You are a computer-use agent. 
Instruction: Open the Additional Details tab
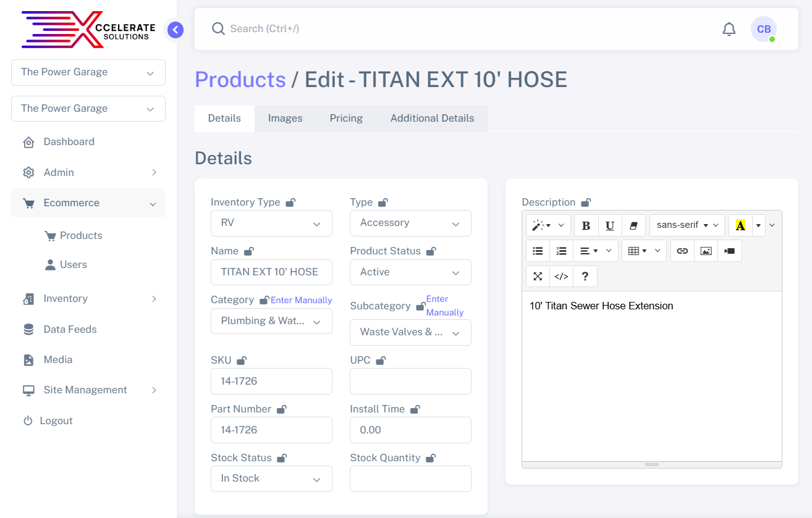tap(432, 119)
